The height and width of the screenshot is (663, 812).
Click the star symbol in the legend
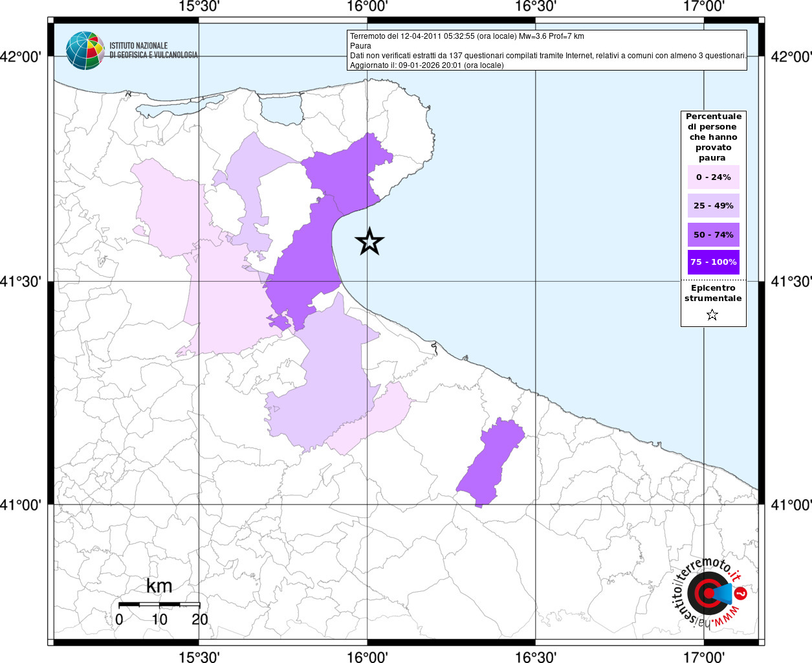[712, 315]
